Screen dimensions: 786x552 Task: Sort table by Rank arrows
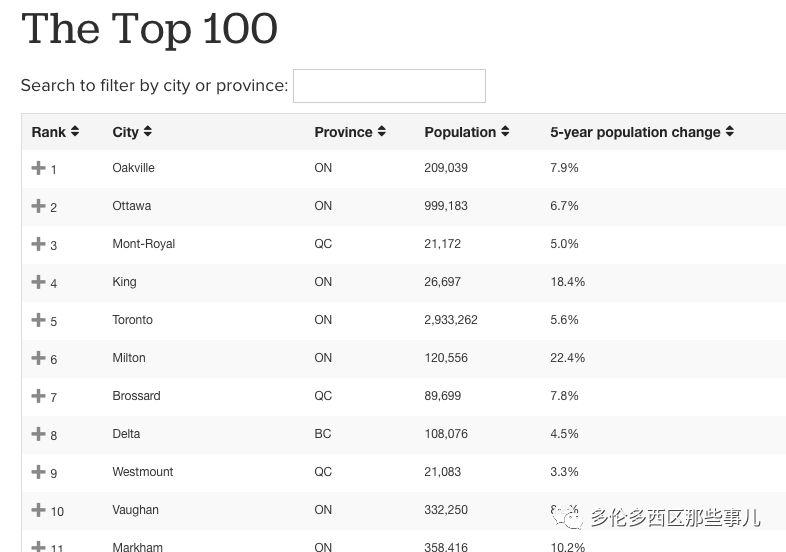point(75,131)
